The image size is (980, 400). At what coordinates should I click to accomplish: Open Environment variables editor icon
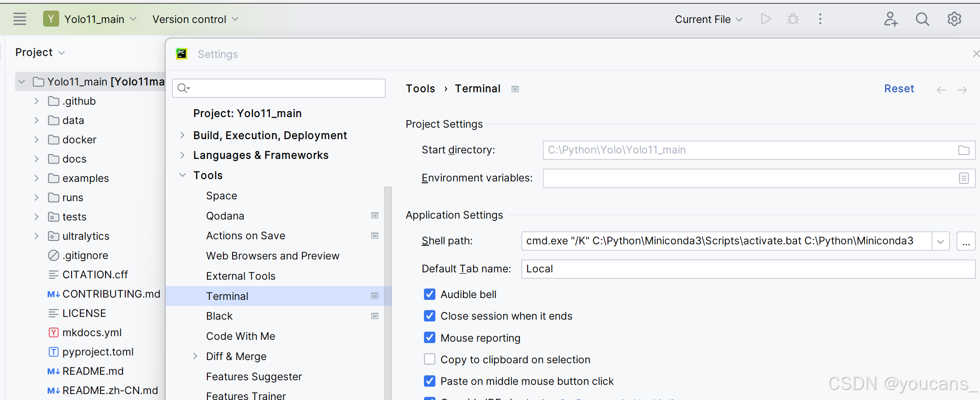(963, 178)
